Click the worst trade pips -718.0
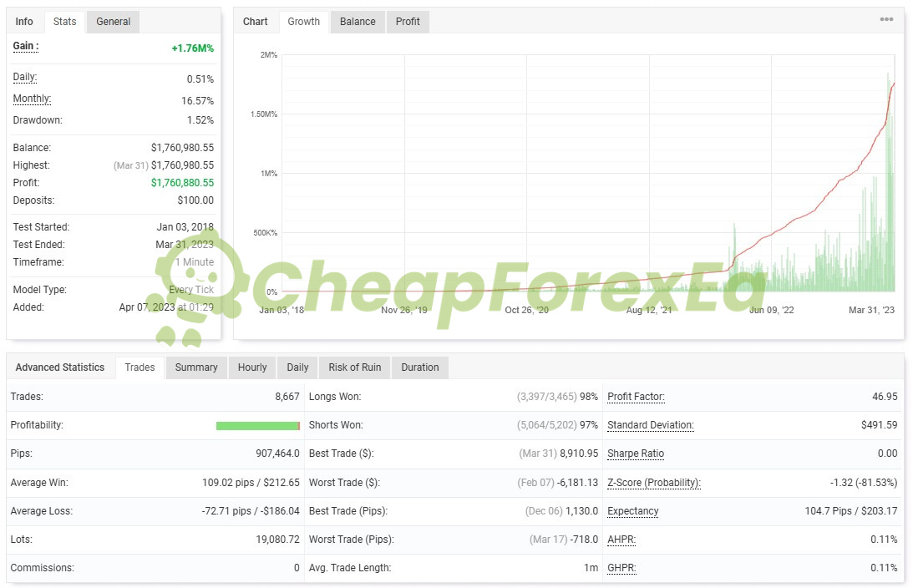 tap(584, 540)
